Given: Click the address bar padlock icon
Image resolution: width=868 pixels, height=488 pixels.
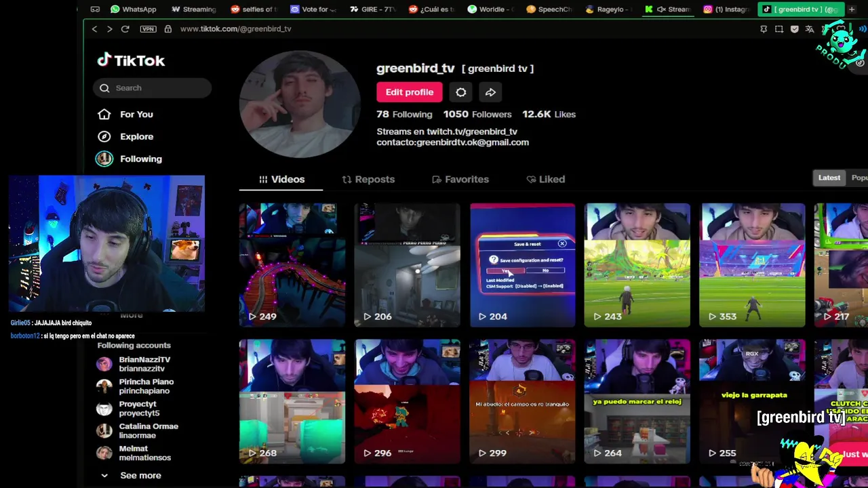Looking at the screenshot, I should (167, 29).
